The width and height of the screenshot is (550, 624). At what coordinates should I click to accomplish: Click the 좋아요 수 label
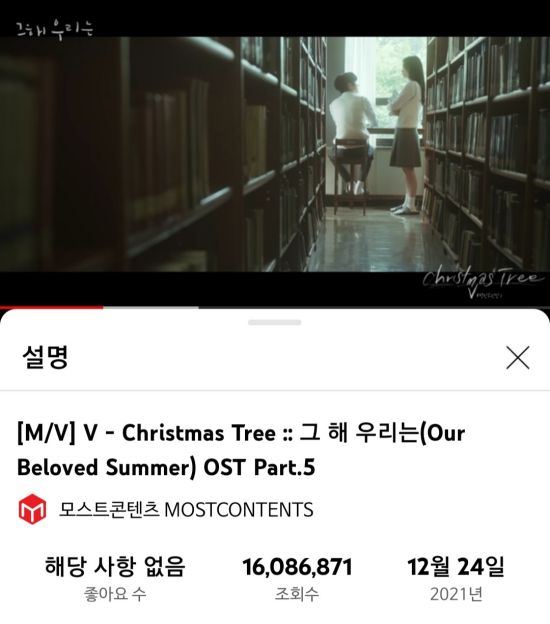click(x=115, y=594)
